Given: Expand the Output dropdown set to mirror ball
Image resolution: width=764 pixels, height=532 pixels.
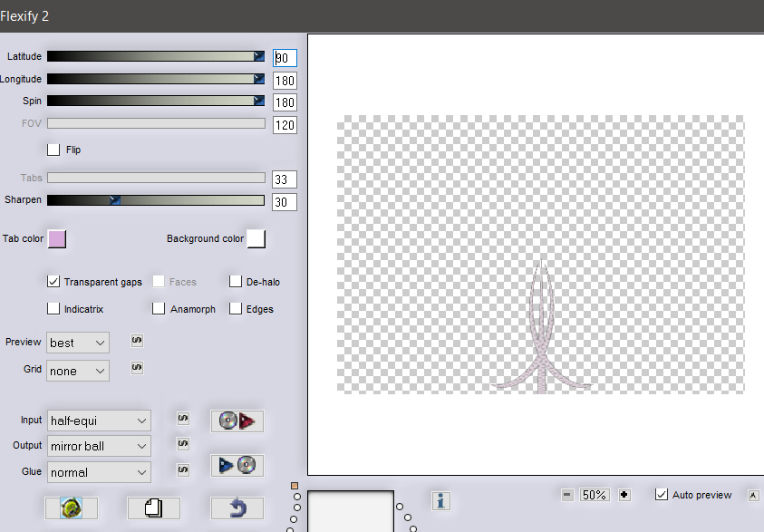Looking at the screenshot, I should tap(99, 446).
